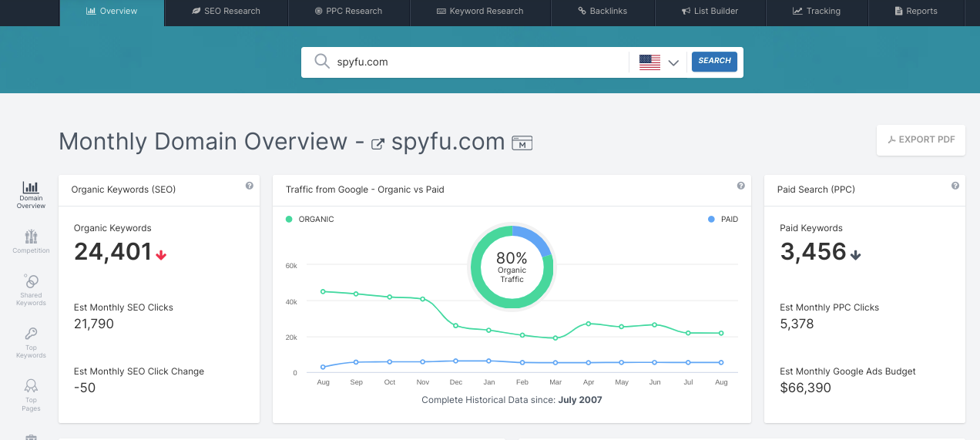Click help icon on Organic Keywords card
This screenshot has width=980, height=440.
click(250, 186)
